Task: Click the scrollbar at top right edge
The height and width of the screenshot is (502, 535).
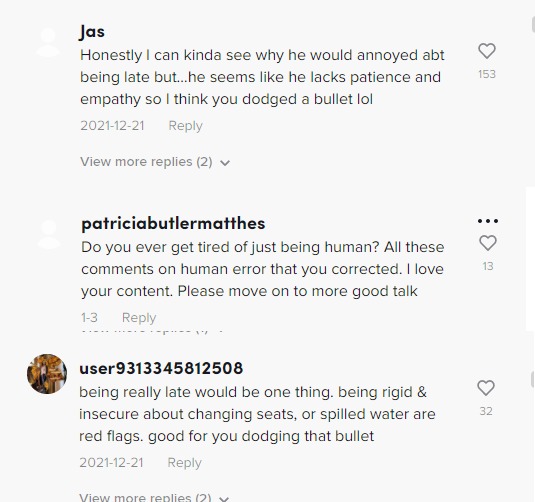Action: (x=533, y=24)
